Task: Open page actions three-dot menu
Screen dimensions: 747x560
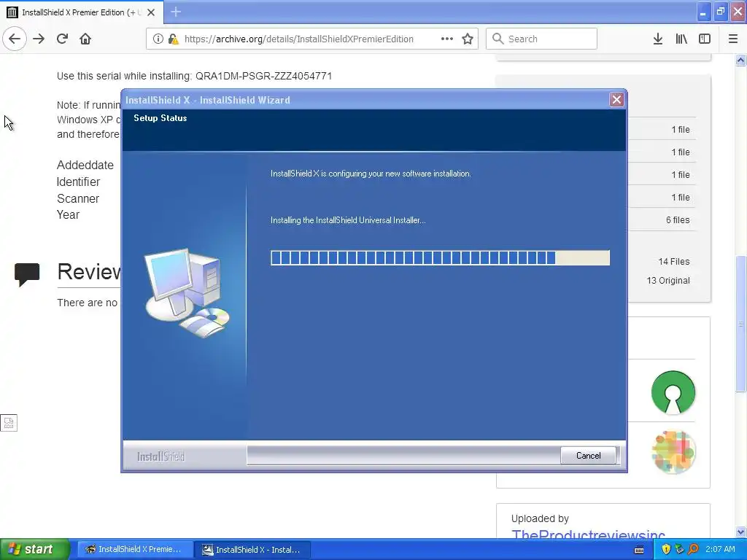Action: tap(447, 39)
